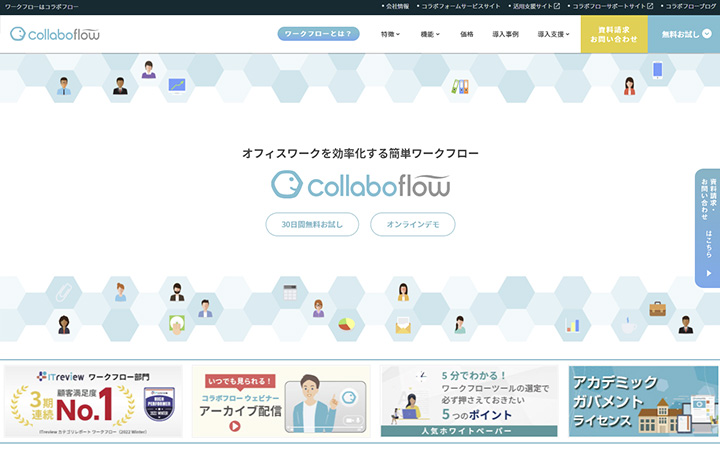
Task: Click the hand touch green icon
Action: [177, 325]
